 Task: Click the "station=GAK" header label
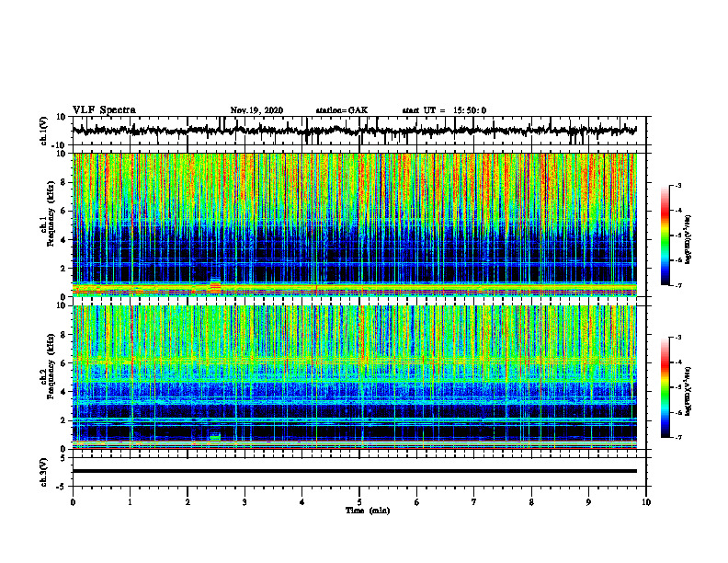click(342, 110)
